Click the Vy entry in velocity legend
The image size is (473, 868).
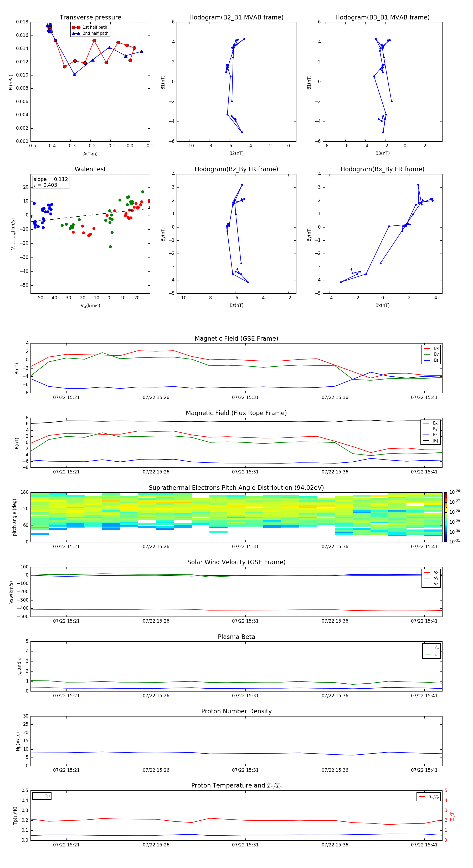431,578
